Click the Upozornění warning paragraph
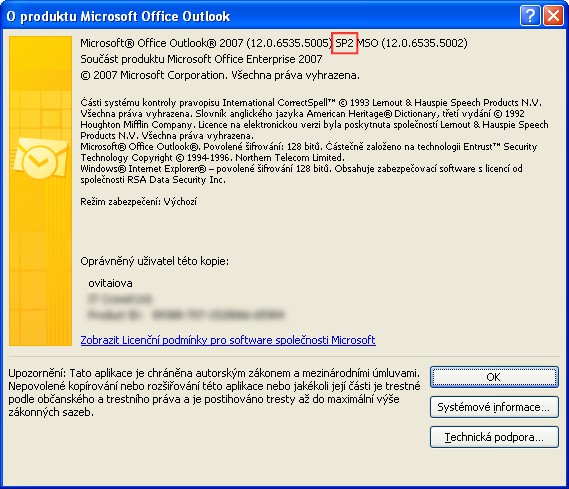This screenshot has width=569, height=489. click(214, 393)
